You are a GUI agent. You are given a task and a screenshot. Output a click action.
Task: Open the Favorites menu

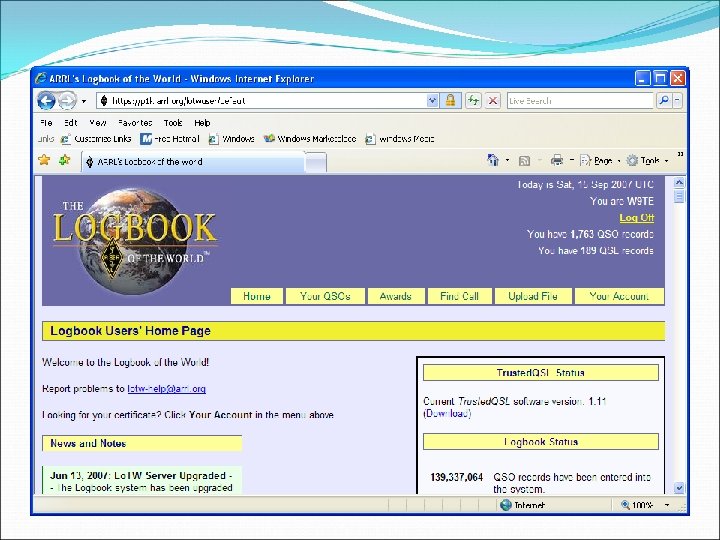pos(135,123)
